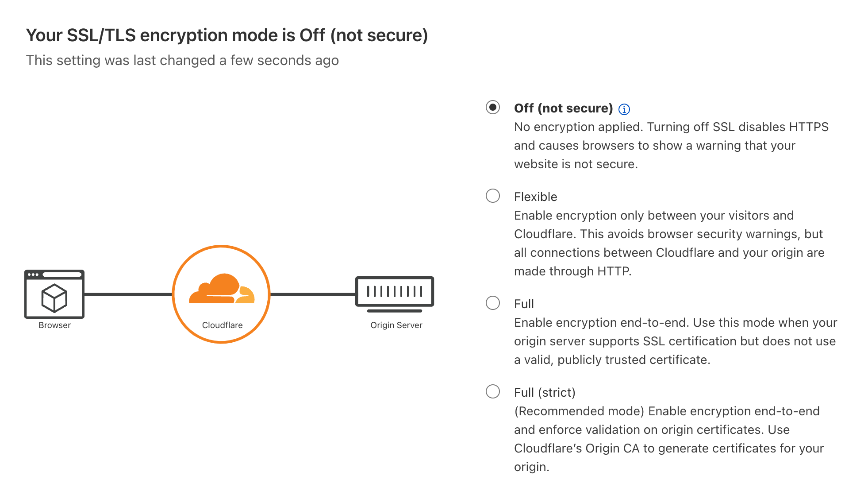The width and height of the screenshot is (868, 495).
Task: Click the Cloudflare cloud logo
Action: [x=222, y=288]
